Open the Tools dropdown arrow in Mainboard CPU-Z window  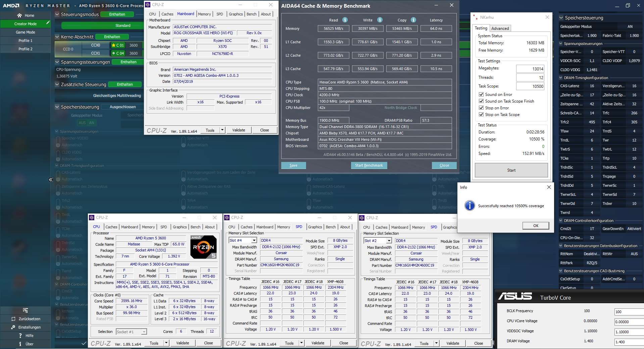(222, 130)
